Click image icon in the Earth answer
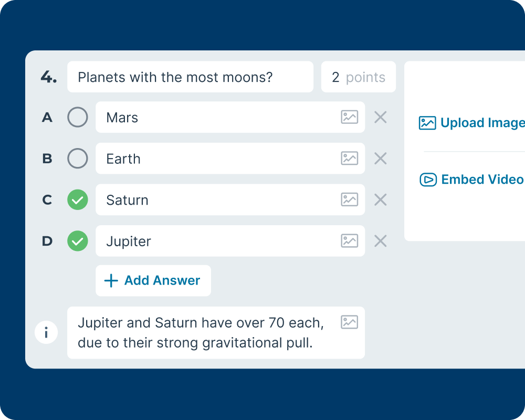525x420 pixels. pos(349,158)
